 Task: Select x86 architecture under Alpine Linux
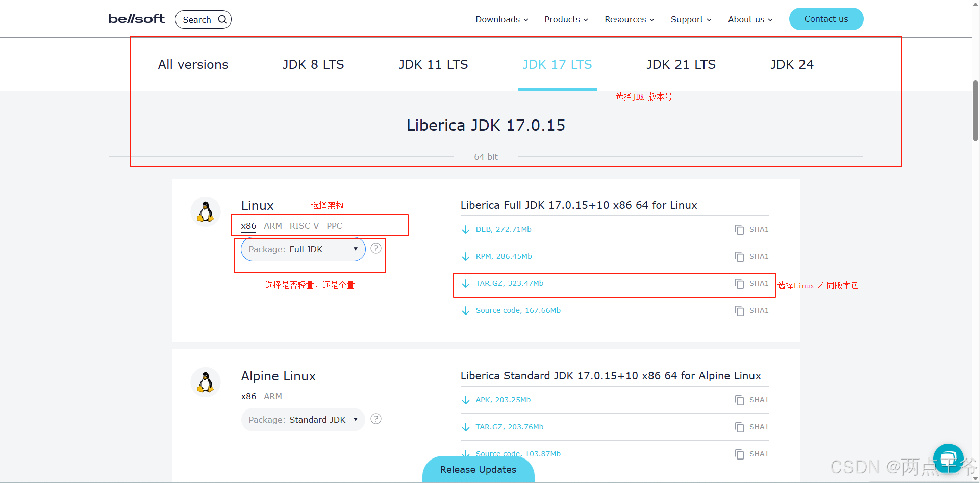(x=248, y=396)
